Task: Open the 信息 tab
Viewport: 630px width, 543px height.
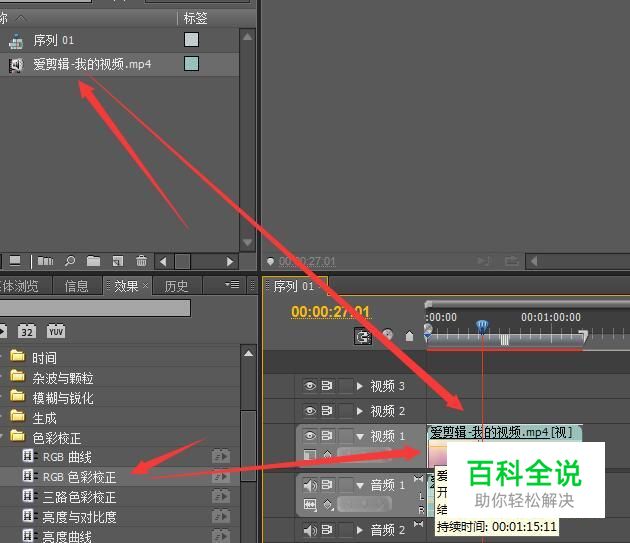Action: click(77, 286)
